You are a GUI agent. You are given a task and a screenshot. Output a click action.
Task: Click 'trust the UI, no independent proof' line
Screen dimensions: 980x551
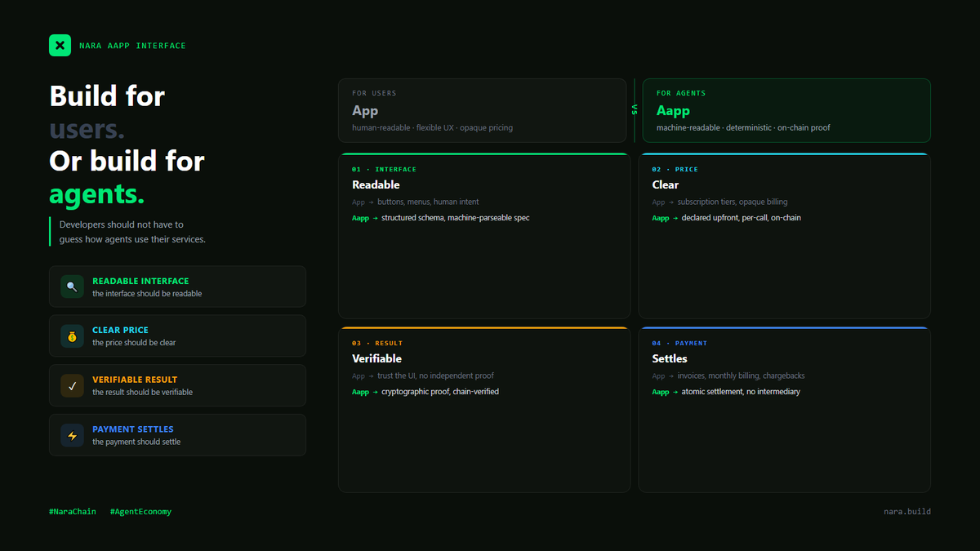click(435, 375)
